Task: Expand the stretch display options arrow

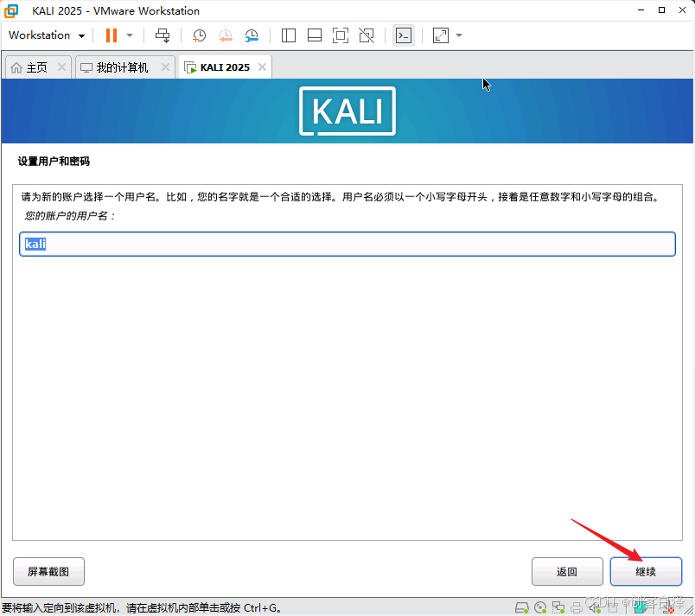Action: (459, 35)
